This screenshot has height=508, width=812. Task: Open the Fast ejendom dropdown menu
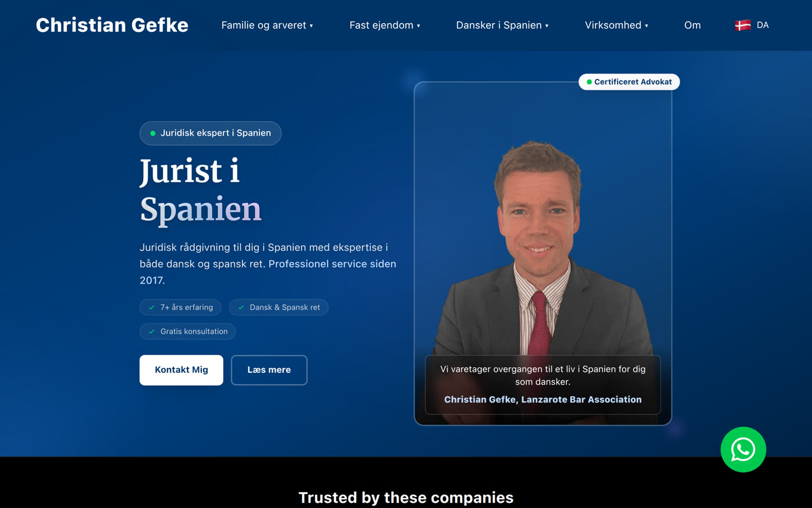[x=385, y=25]
